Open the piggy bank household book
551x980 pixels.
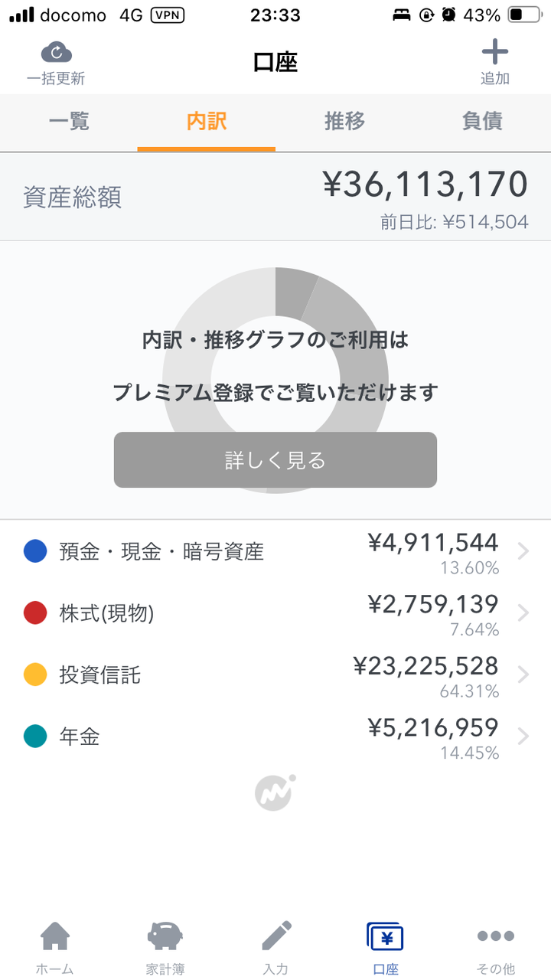[x=165, y=936]
